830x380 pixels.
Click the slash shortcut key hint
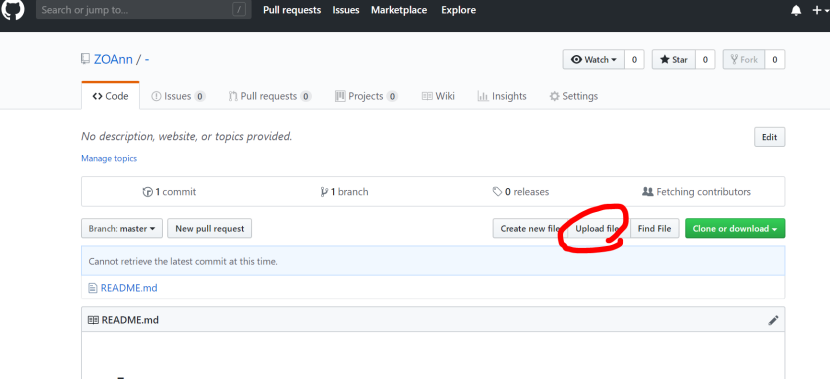tap(239, 10)
